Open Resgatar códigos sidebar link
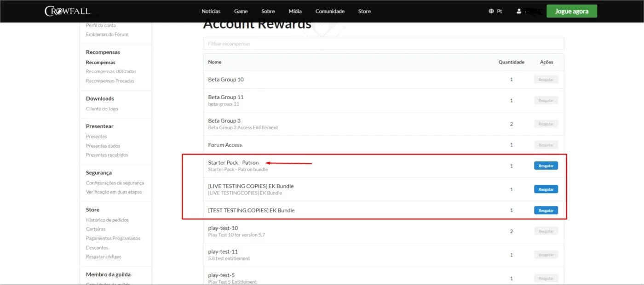Viewport: 644px width, 285px height. (x=103, y=257)
